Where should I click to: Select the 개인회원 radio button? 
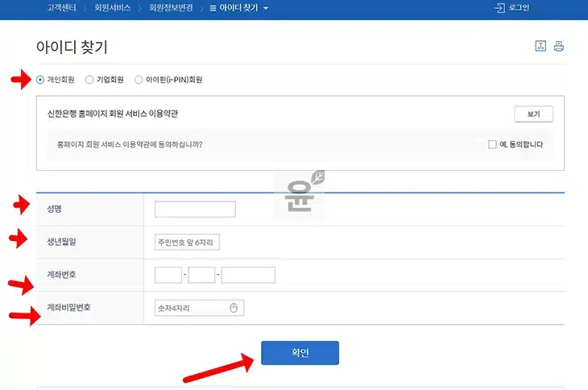40,80
